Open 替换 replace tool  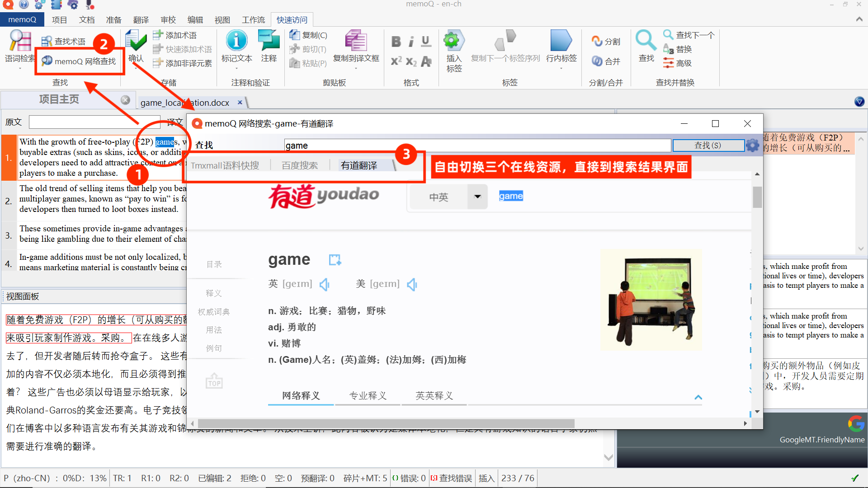678,49
